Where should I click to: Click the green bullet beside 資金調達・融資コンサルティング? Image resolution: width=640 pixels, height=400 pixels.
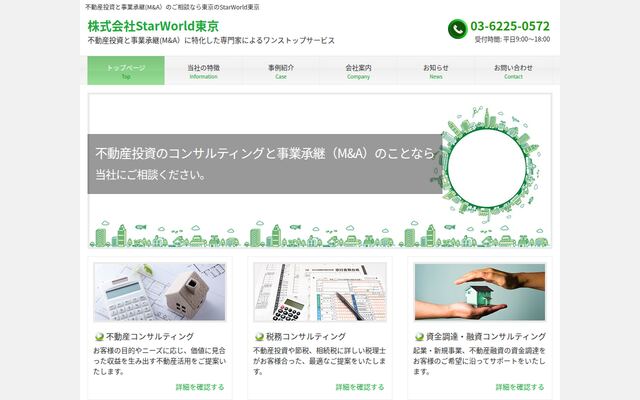pos(419,337)
